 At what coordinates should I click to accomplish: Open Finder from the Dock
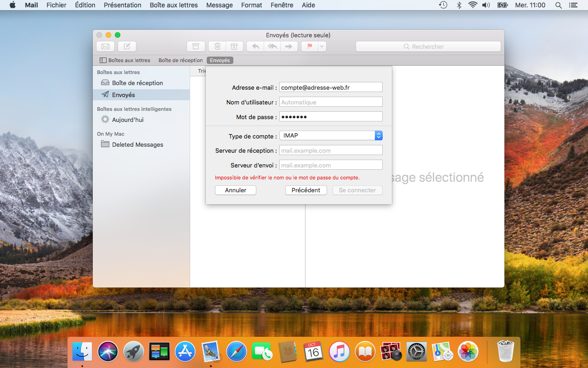[82, 352]
